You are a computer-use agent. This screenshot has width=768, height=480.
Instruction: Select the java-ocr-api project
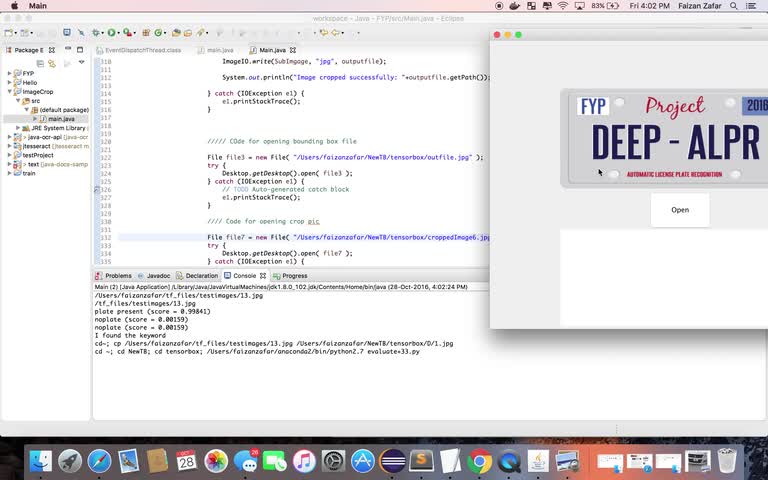click(x=51, y=137)
